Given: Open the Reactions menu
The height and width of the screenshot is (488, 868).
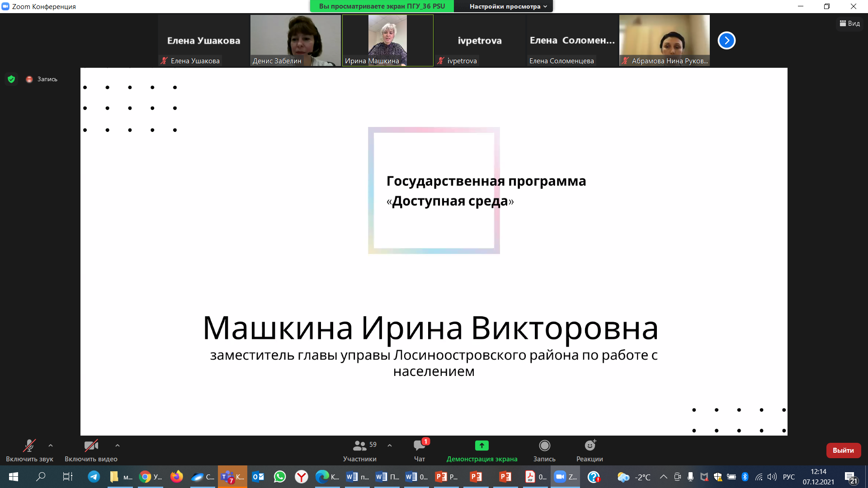Looking at the screenshot, I should (x=590, y=446).
